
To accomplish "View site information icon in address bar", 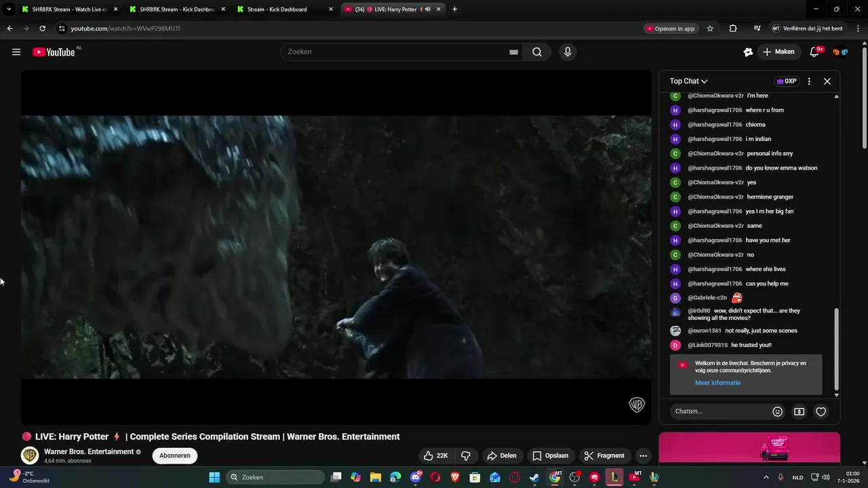I will (x=62, y=28).
